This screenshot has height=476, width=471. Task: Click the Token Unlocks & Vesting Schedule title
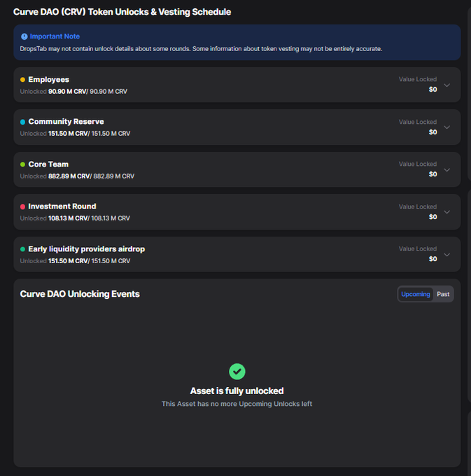[122, 12]
